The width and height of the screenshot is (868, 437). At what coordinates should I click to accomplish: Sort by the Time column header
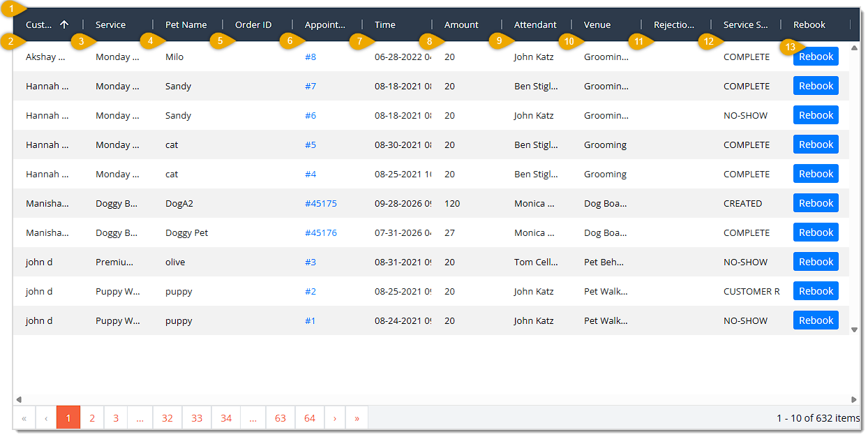(385, 24)
